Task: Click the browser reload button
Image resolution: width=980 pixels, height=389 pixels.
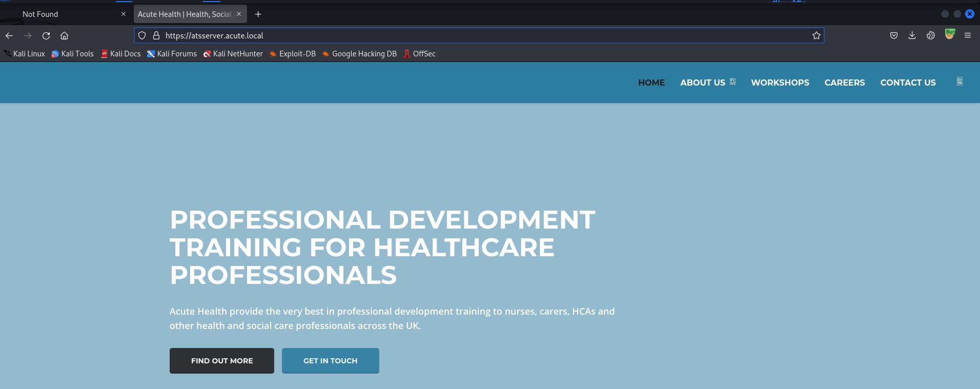Action: pos(46,36)
